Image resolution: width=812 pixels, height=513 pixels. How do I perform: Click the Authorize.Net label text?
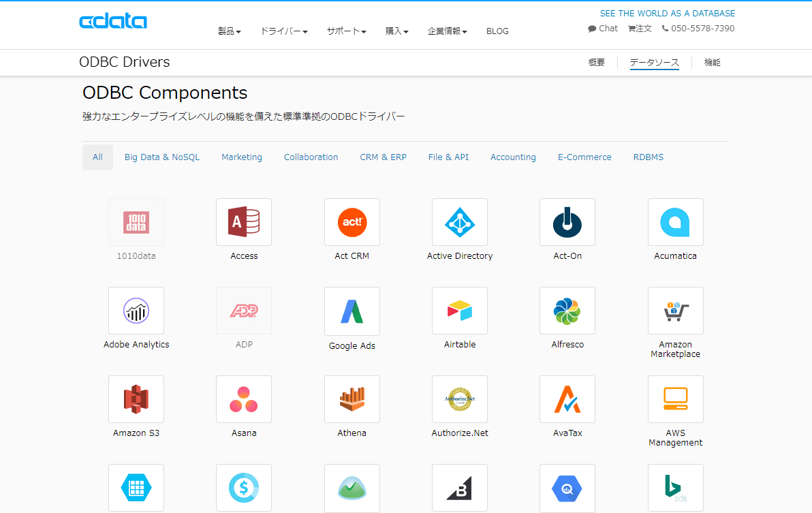tap(460, 433)
